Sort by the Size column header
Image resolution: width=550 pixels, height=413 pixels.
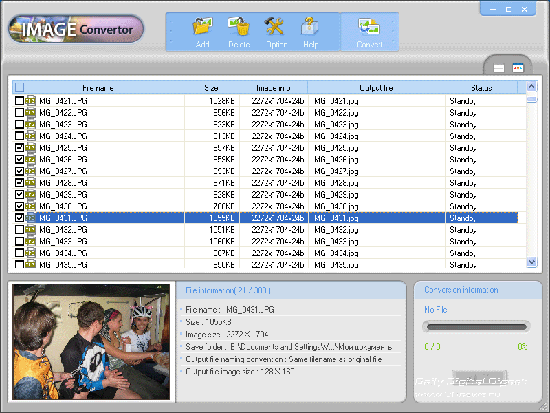[212, 88]
